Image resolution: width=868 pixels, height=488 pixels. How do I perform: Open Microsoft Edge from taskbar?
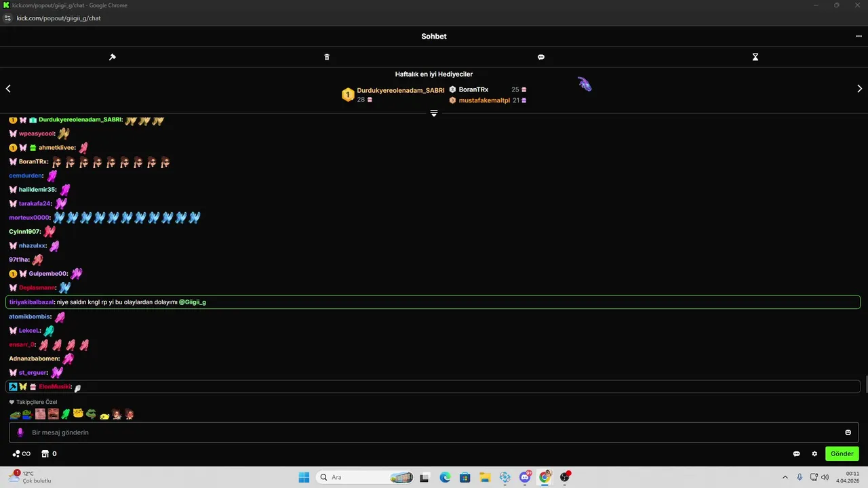tap(445, 477)
